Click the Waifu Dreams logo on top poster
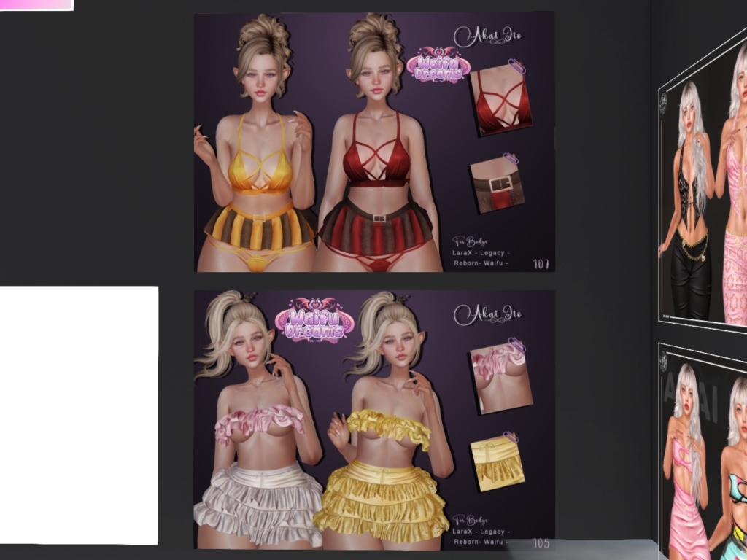Viewport: 747px width, 560px height. pos(438,64)
